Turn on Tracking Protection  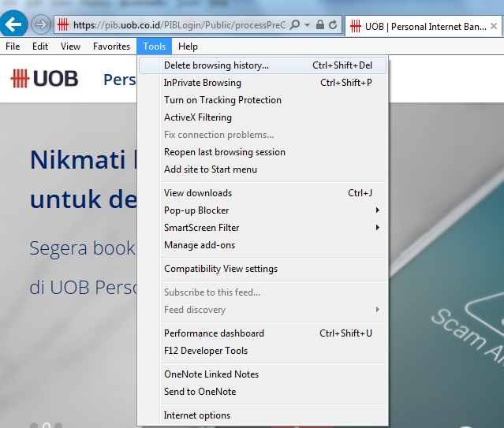coord(222,100)
